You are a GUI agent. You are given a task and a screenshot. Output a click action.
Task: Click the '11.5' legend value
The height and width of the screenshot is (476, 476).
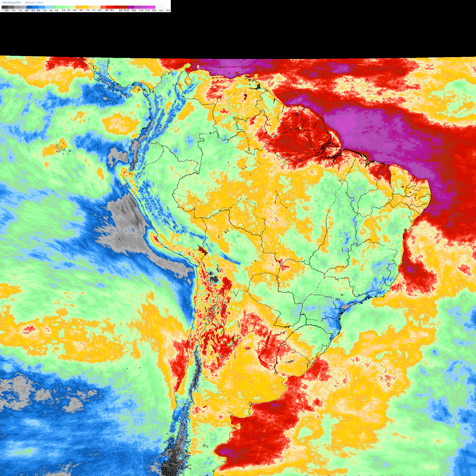[148, 10]
